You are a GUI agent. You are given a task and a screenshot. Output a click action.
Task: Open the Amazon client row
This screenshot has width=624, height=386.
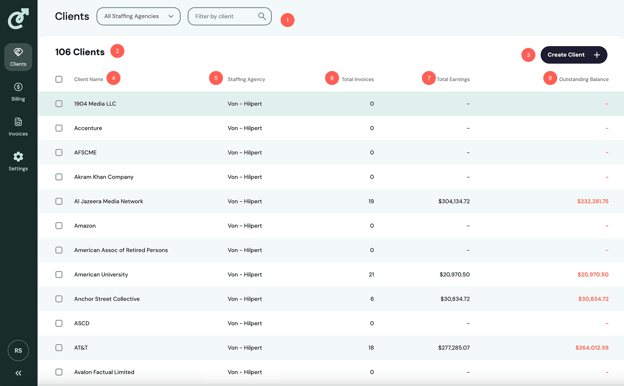click(x=85, y=226)
